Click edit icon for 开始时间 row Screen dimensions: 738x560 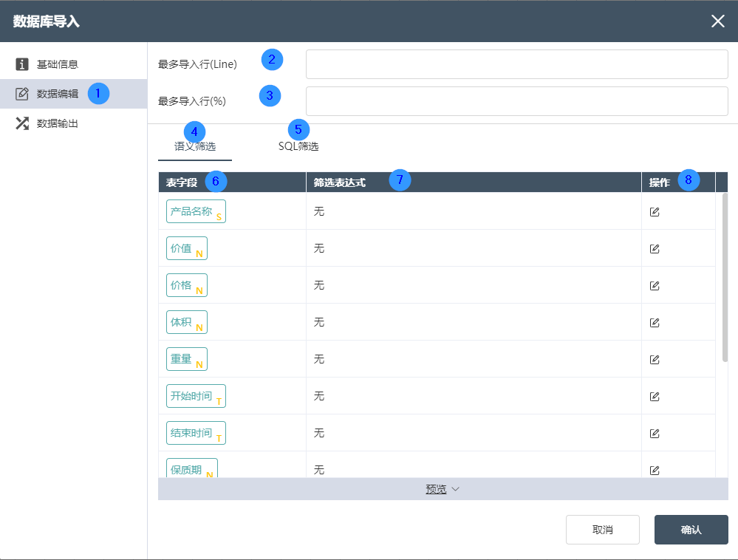point(655,397)
